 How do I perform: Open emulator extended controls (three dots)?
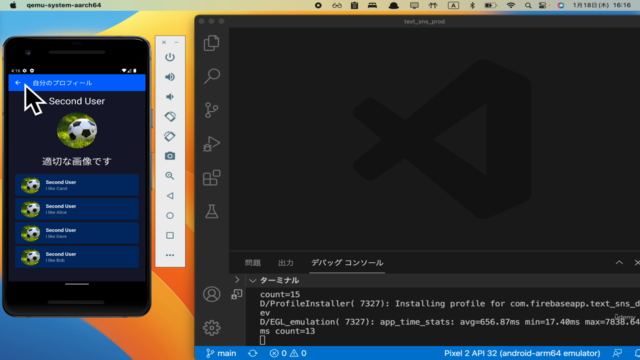[170, 255]
